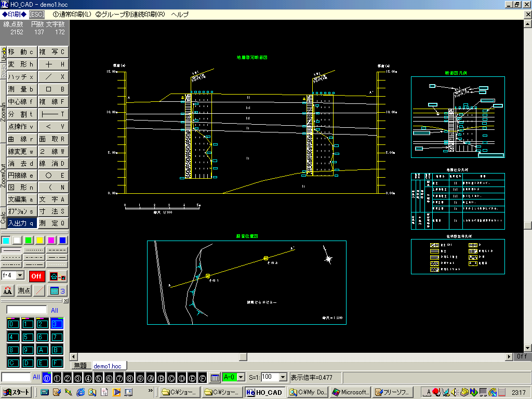
Task: Open the A-0 paper size dropdown
Action: pos(241,377)
